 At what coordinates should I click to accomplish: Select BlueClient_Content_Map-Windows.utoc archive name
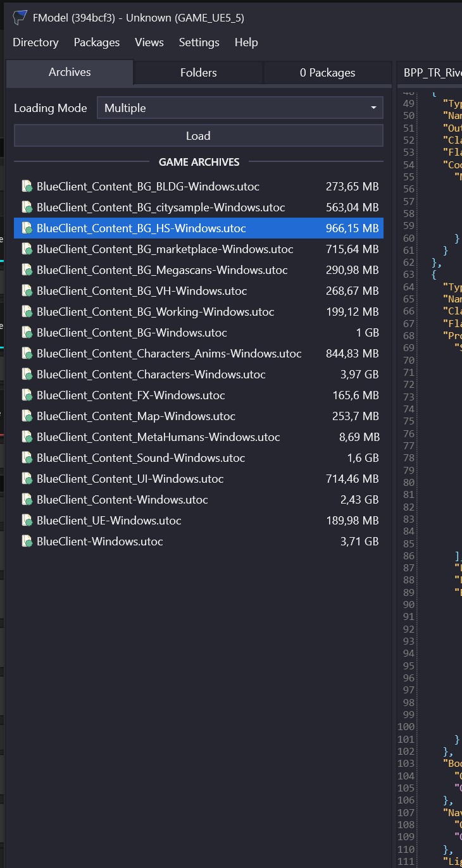[x=136, y=416]
